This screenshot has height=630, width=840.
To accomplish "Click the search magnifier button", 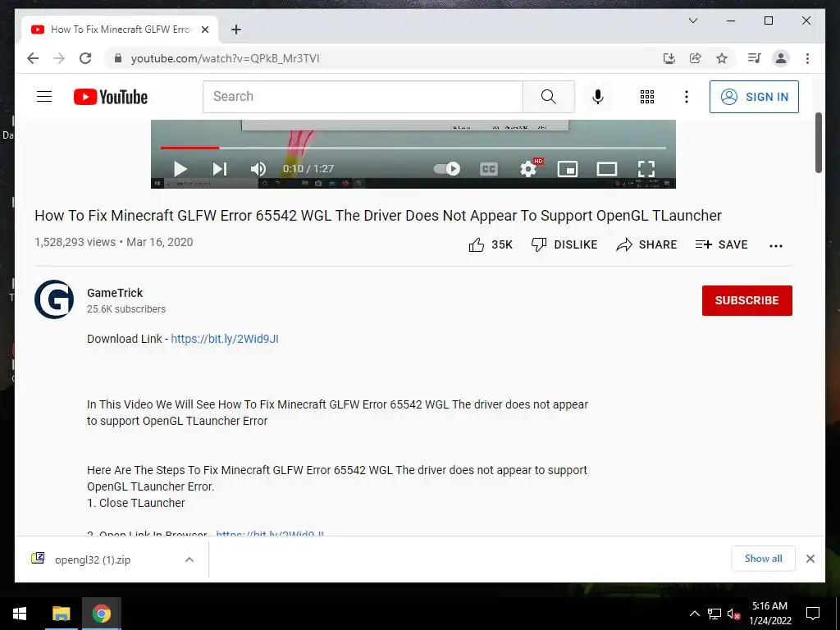I will click(x=548, y=97).
